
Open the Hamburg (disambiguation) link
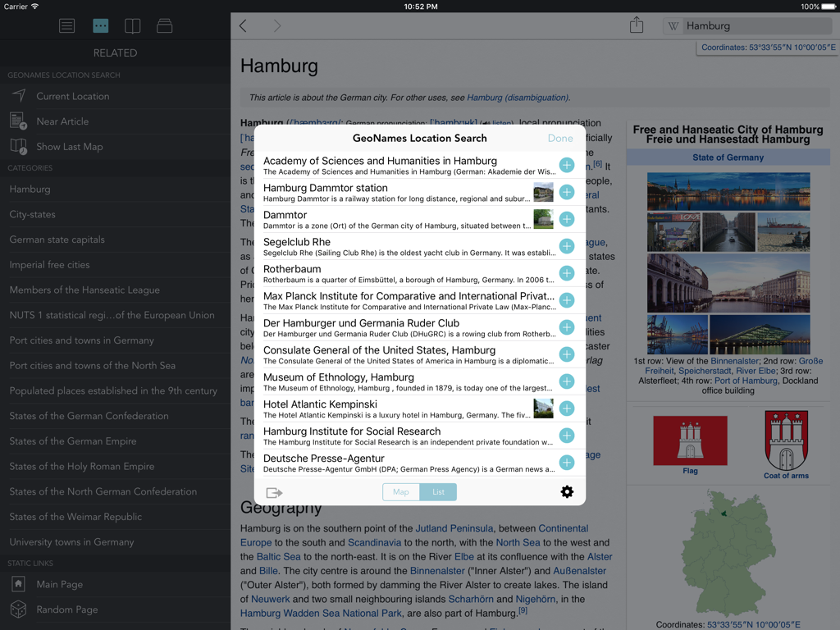click(x=517, y=97)
